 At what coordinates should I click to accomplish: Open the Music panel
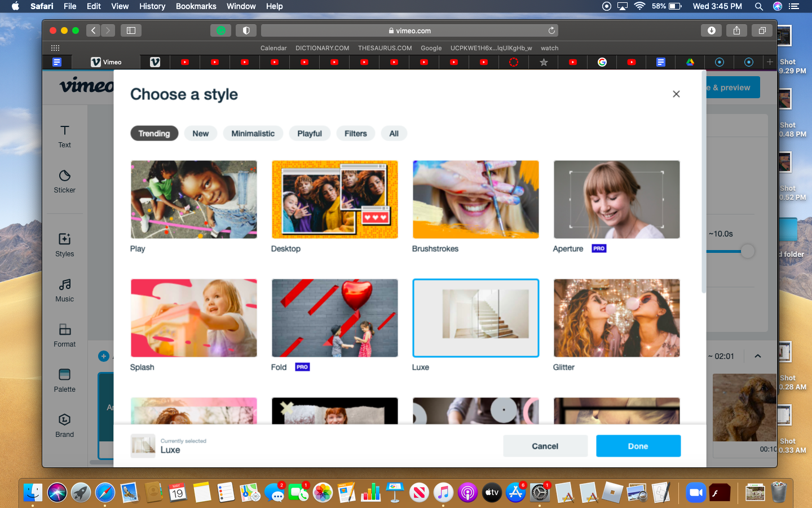click(64, 290)
